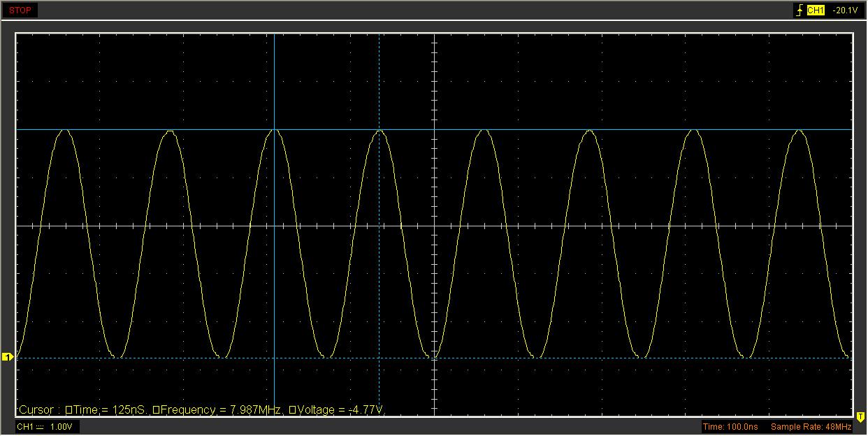The image size is (868, 436).
Task: Click the red STOP status indicator
Action: 20,10
